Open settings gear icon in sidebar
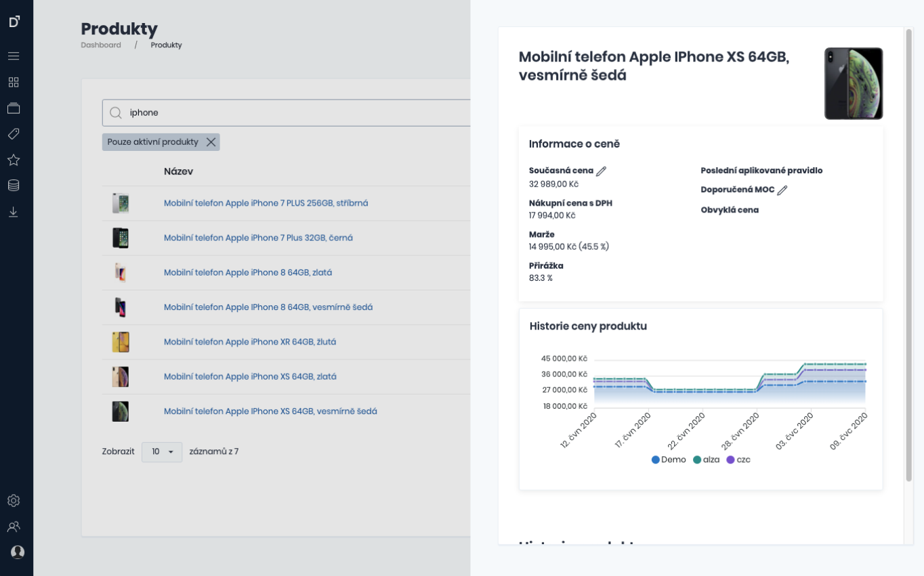The width and height of the screenshot is (924, 576). pos(14,501)
